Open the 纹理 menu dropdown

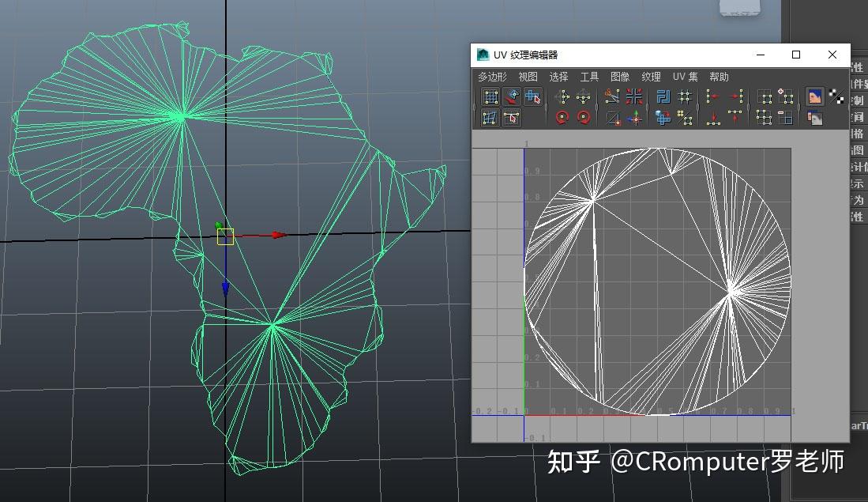click(651, 77)
